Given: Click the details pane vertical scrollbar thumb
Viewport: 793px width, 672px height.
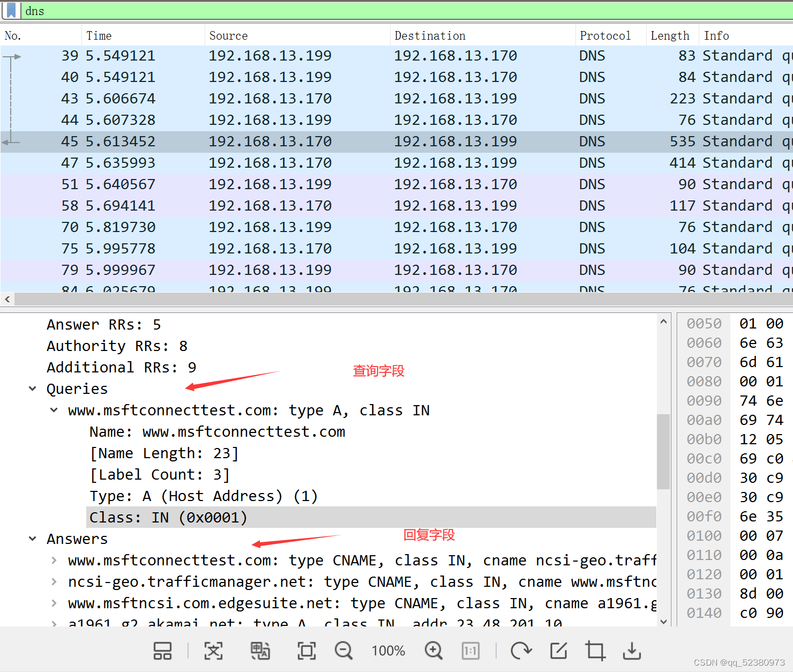Looking at the screenshot, I should (663, 451).
